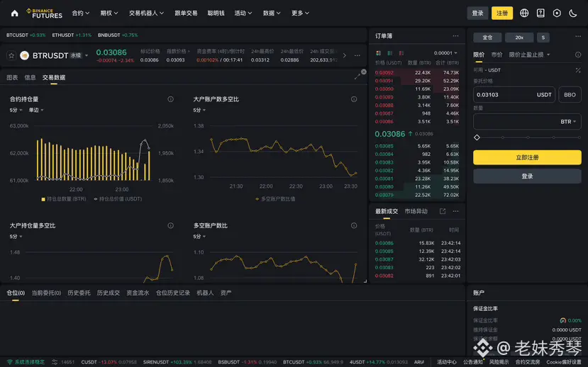Open the settings hexagon icon in header

point(557,13)
